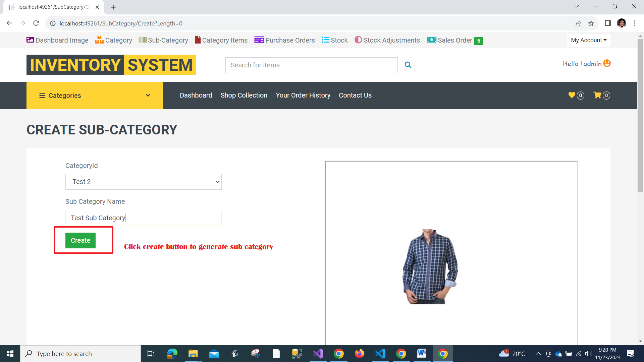Open Stock Adjustments half-circle icon

click(x=358, y=40)
